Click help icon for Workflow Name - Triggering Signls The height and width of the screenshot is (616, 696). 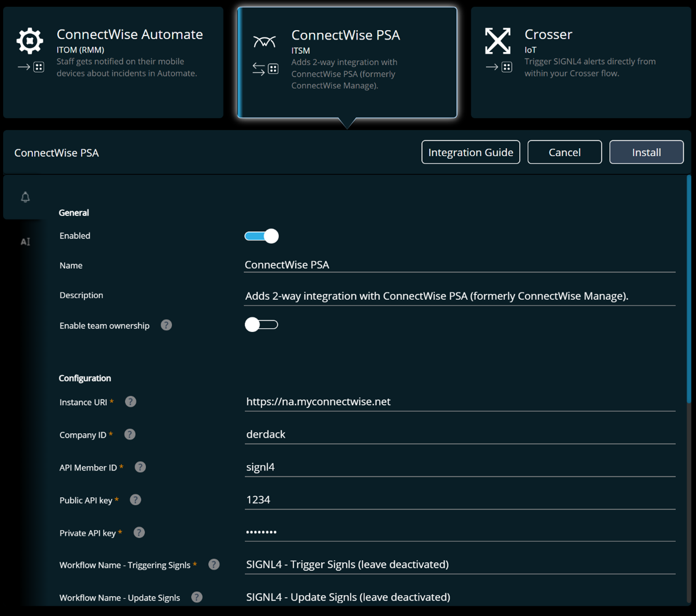214,564
